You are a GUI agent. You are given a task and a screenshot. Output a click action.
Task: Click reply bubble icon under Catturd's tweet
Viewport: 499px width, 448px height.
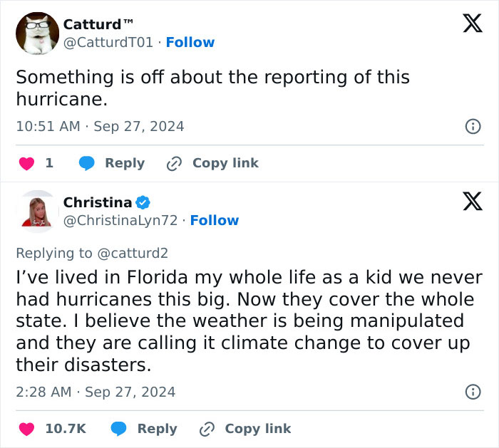click(87, 163)
